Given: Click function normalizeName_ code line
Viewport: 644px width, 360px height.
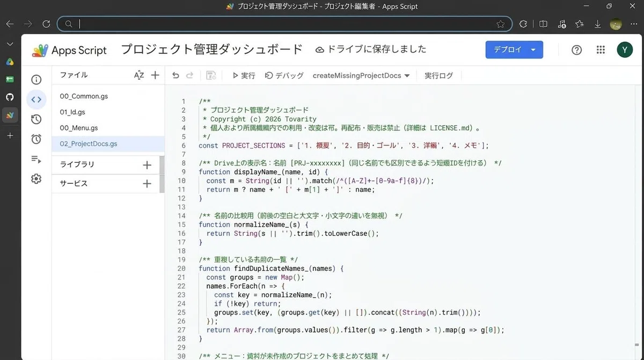Looking at the screenshot, I should click(253, 225).
